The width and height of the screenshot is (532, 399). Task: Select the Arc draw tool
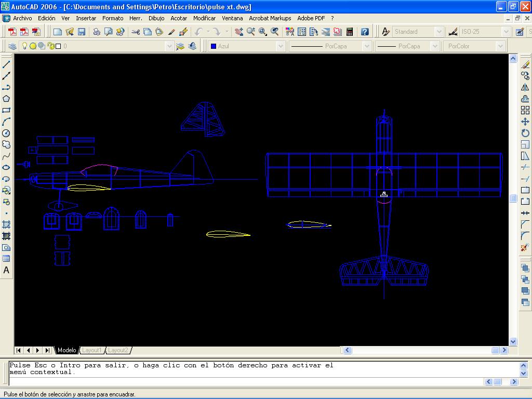tap(6, 122)
